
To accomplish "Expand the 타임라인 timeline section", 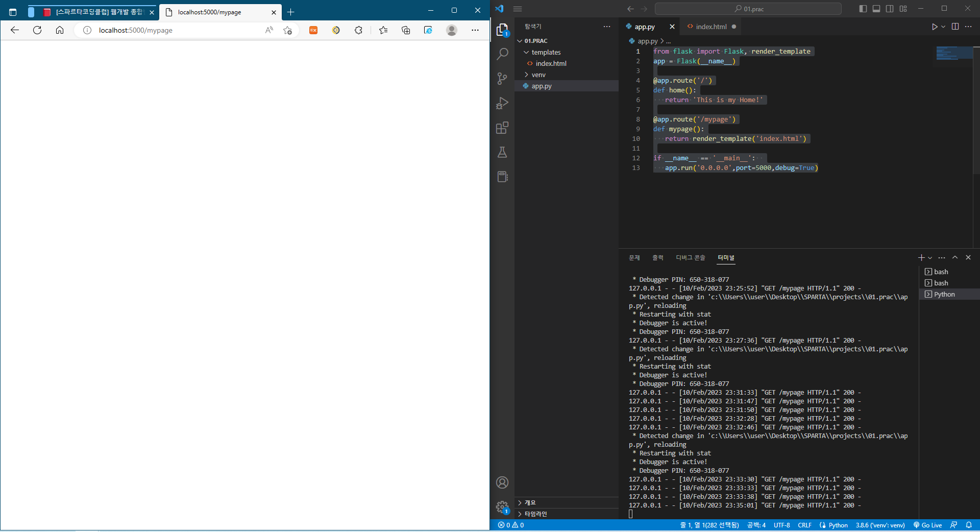I will [x=567, y=514].
